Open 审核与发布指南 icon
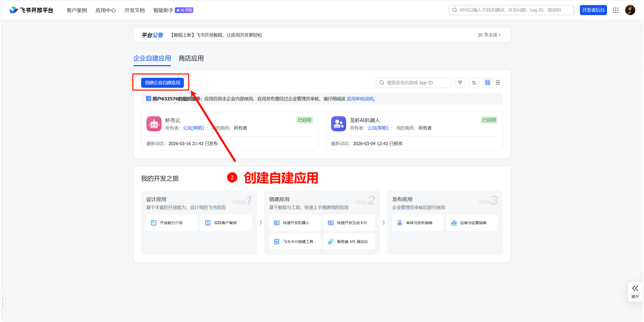 pos(399,223)
